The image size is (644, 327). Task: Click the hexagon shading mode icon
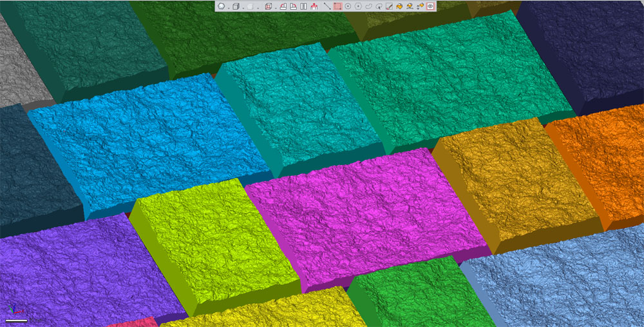pyautogui.click(x=221, y=6)
